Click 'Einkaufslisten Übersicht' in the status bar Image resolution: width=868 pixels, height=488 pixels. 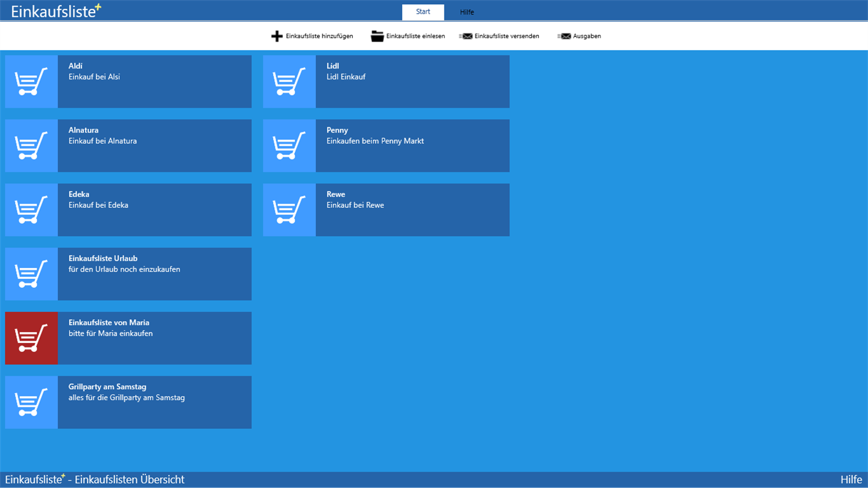(130, 480)
